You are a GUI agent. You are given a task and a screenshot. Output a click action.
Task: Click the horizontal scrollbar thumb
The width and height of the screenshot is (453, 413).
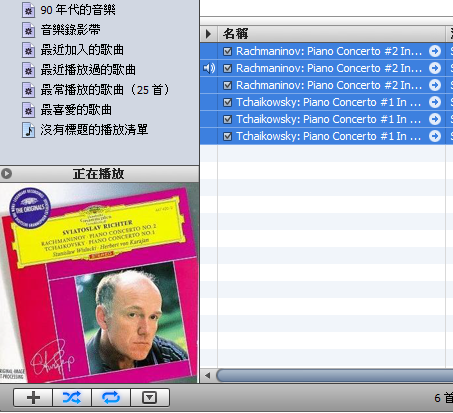point(335,375)
